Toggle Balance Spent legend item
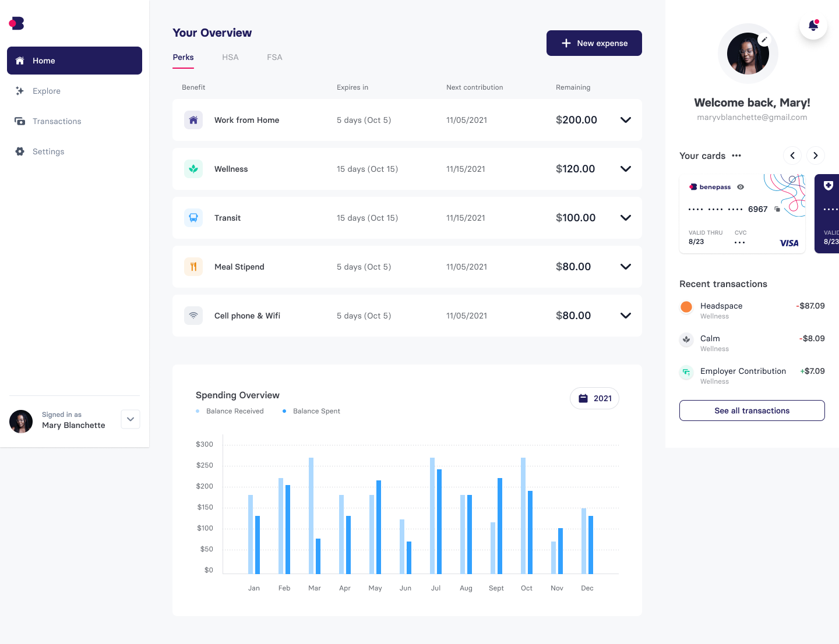This screenshot has height=644, width=839. pos(311,411)
